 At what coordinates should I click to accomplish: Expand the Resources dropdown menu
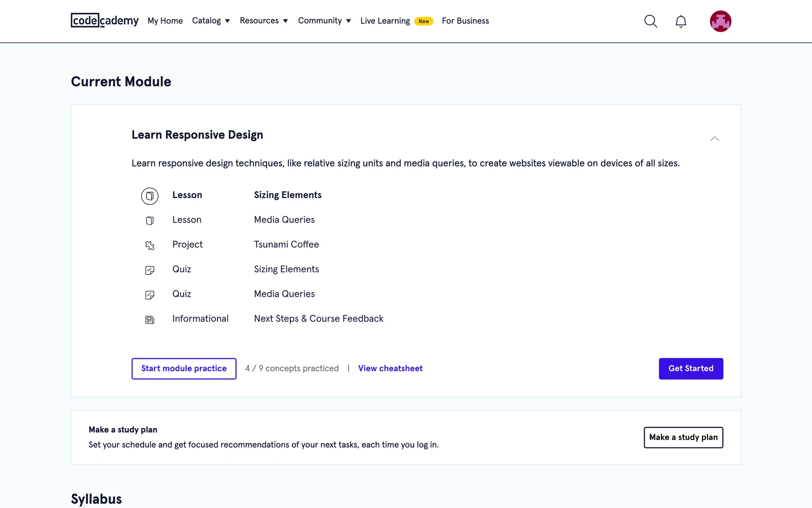(x=263, y=21)
